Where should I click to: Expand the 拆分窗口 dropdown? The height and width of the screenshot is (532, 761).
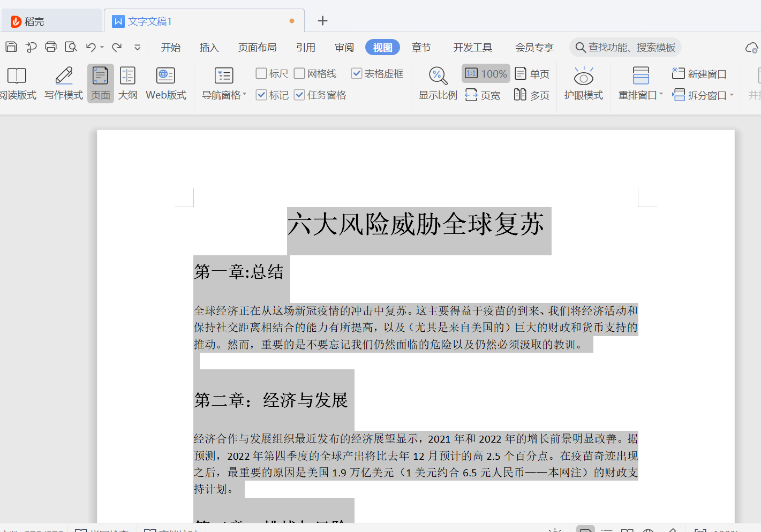pyautogui.click(x=733, y=95)
